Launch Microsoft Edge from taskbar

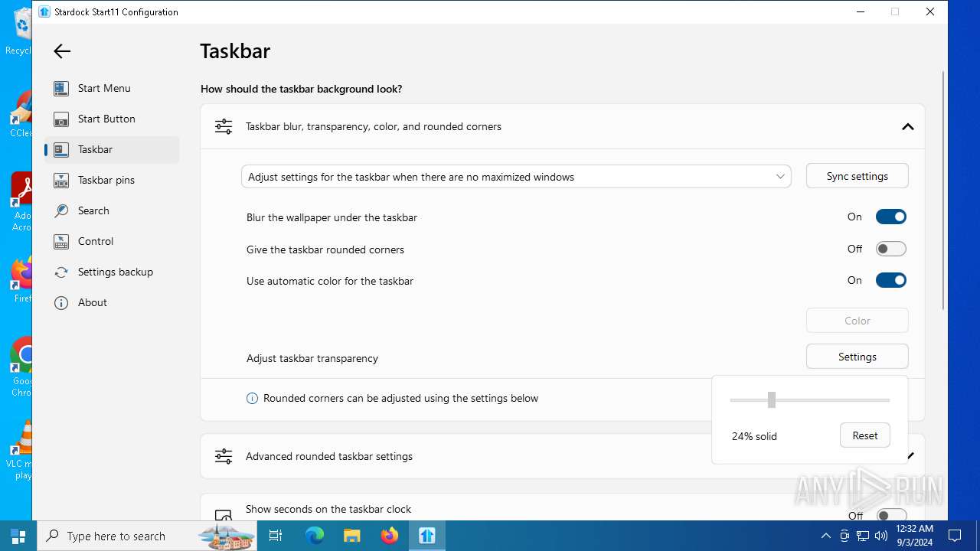point(315,536)
